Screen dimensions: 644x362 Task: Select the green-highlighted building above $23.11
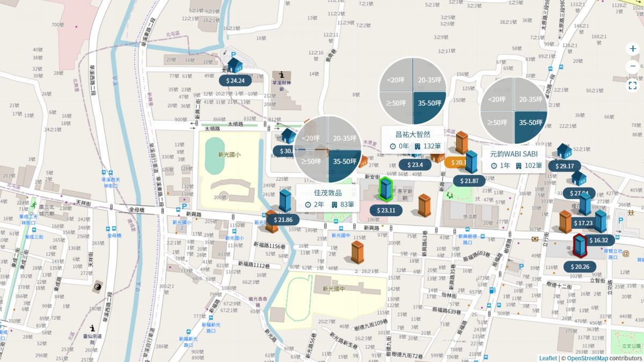pyautogui.click(x=385, y=189)
